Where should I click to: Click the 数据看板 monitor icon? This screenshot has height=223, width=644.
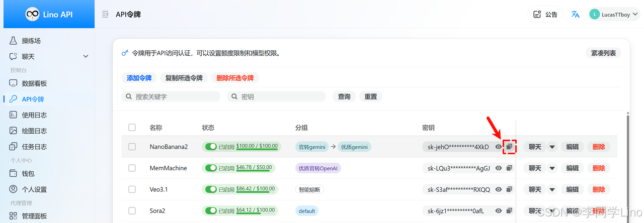tap(14, 83)
